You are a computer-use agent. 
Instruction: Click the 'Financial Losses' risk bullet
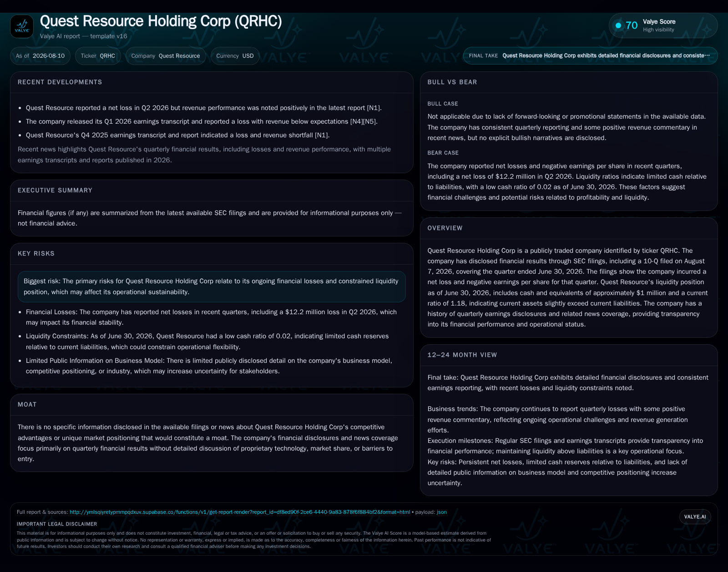212,317
